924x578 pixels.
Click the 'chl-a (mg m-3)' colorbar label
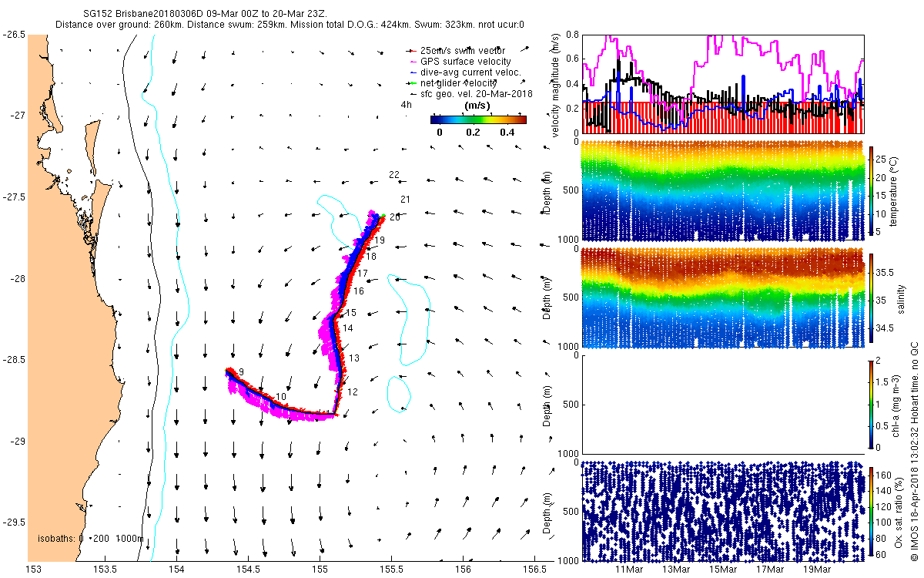(897, 406)
